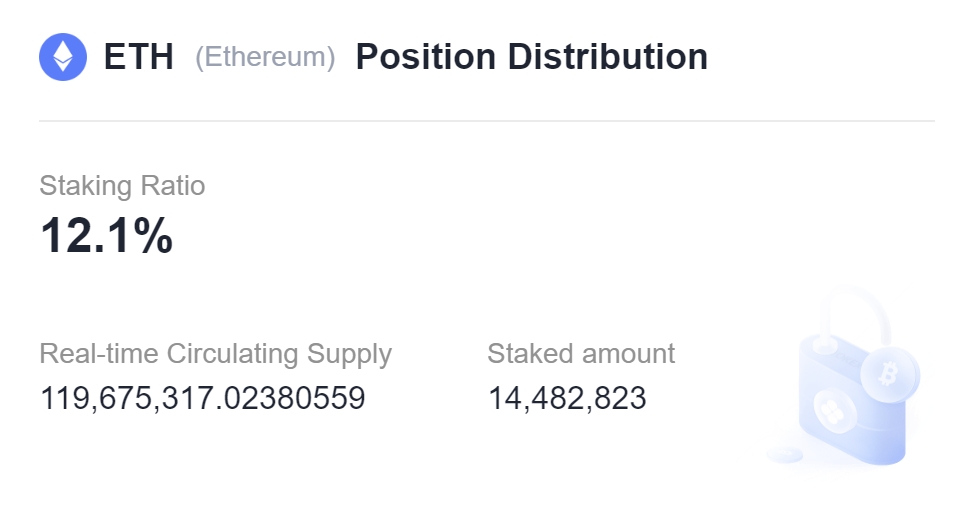This screenshot has width=974, height=509.
Task: Click the Staking Ratio label
Action: click(x=122, y=186)
